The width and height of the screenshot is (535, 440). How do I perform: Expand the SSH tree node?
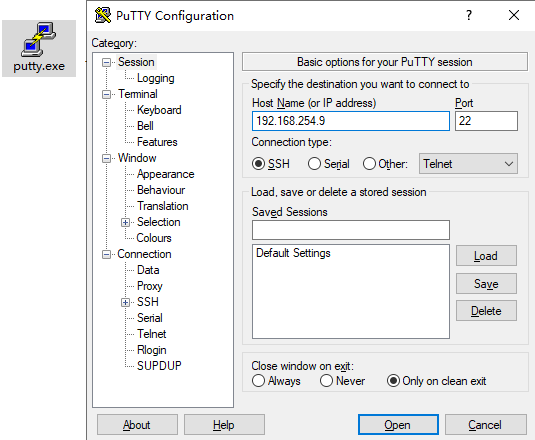[125, 302]
